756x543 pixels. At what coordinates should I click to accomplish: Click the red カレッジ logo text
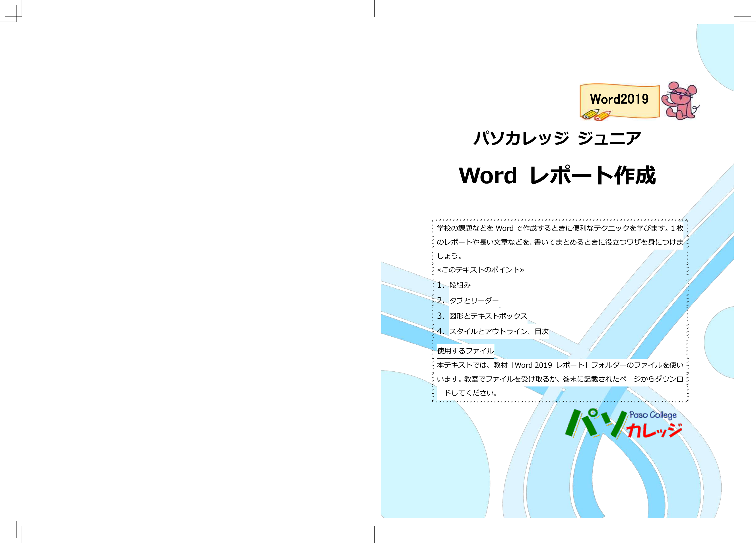click(x=654, y=431)
